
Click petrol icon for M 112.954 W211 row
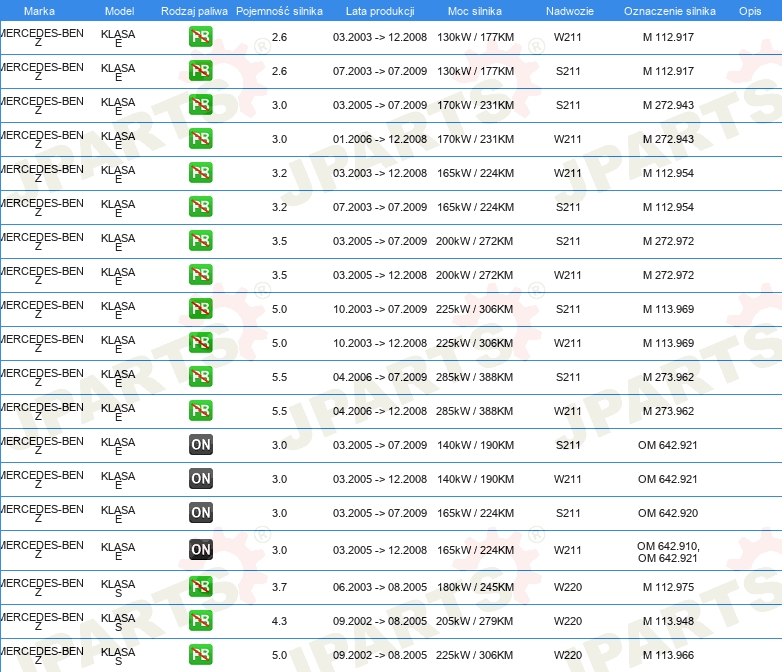pos(200,173)
